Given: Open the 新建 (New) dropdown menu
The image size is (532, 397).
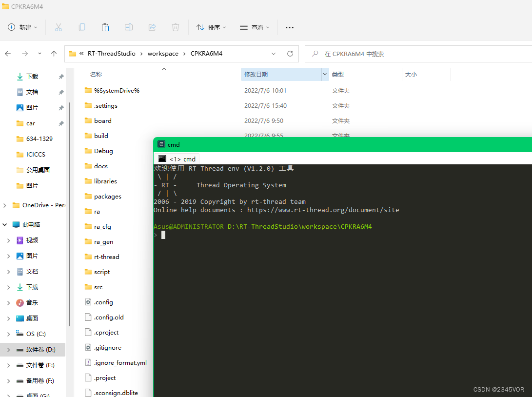Looking at the screenshot, I should (x=23, y=27).
